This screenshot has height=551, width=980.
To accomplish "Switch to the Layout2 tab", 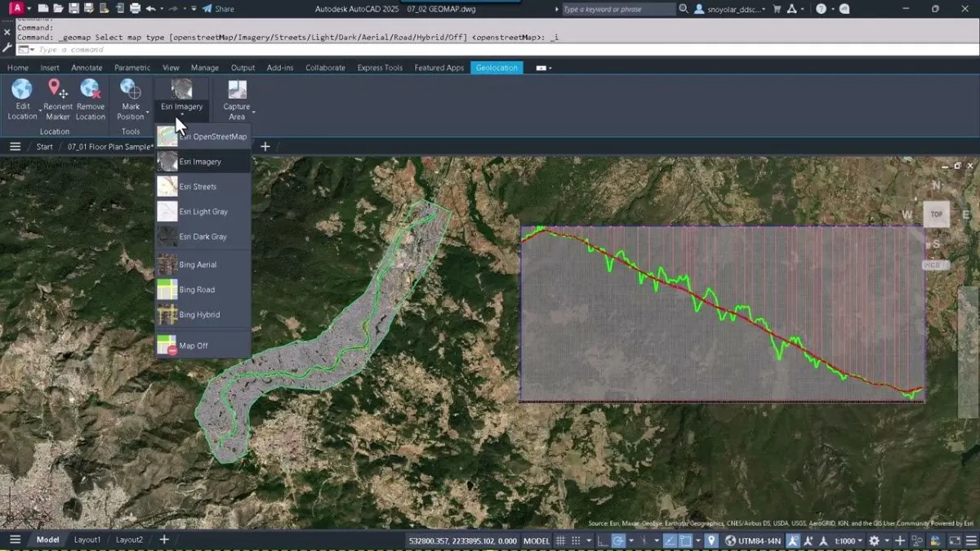I will [129, 540].
